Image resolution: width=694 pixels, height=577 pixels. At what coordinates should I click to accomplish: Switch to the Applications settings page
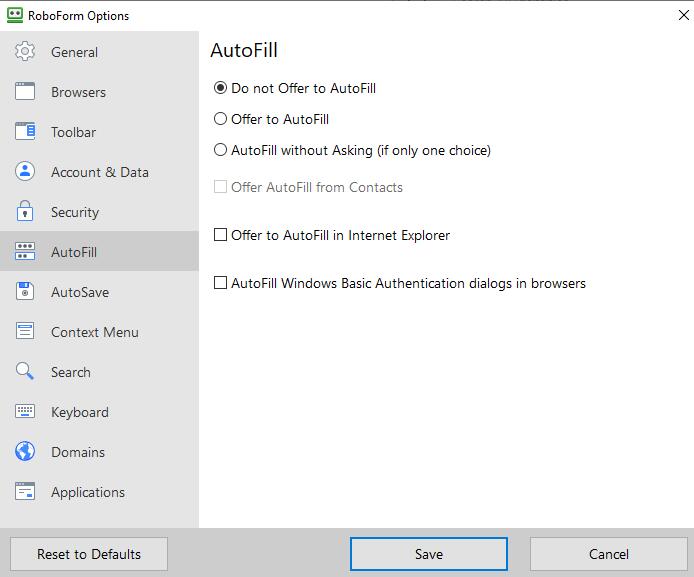(x=88, y=492)
